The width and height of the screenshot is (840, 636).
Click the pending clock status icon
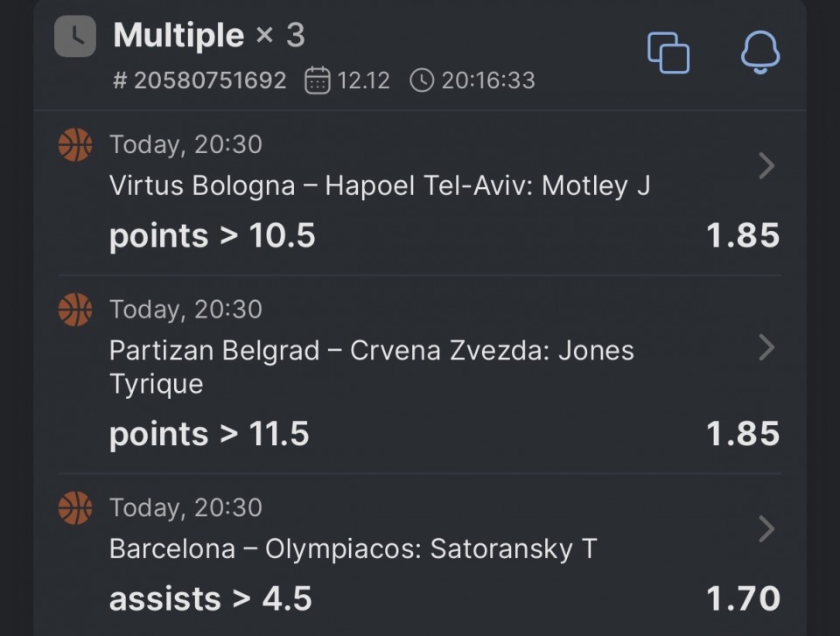(x=75, y=37)
